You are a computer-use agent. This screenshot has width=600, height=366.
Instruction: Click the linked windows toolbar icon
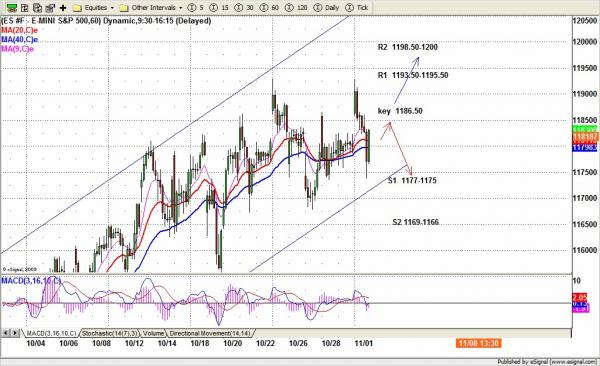[50, 8]
